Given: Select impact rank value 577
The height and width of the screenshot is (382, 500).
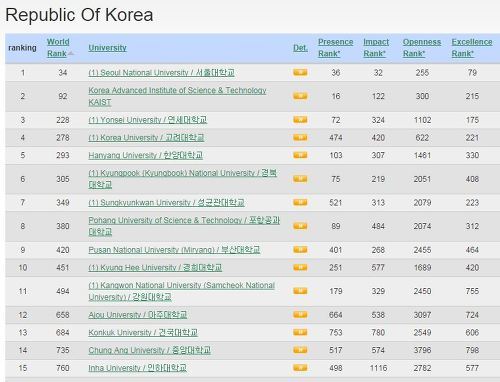Looking at the screenshot, I should [378, 267].
